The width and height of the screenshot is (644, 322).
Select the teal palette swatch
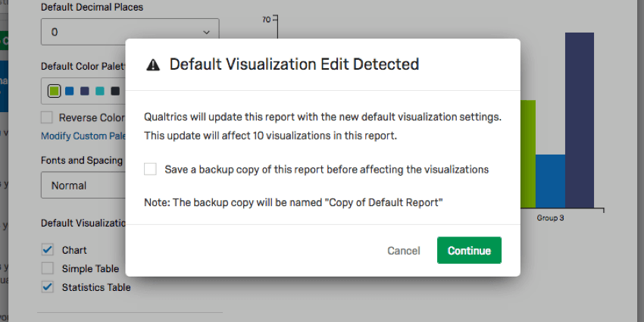100,92
